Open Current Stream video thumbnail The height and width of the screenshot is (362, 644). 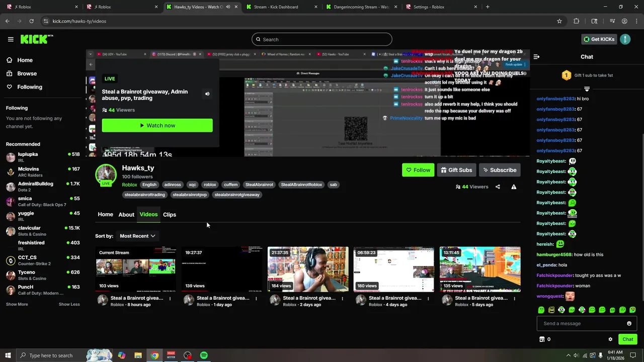coord(136,269)
